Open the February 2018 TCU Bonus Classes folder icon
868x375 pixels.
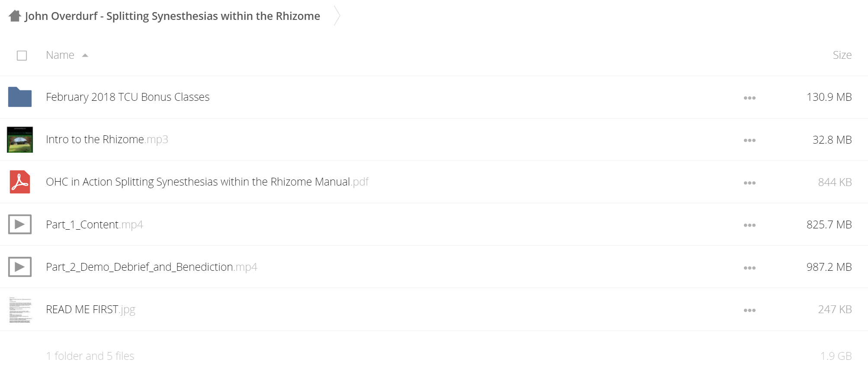pos(20,97)
